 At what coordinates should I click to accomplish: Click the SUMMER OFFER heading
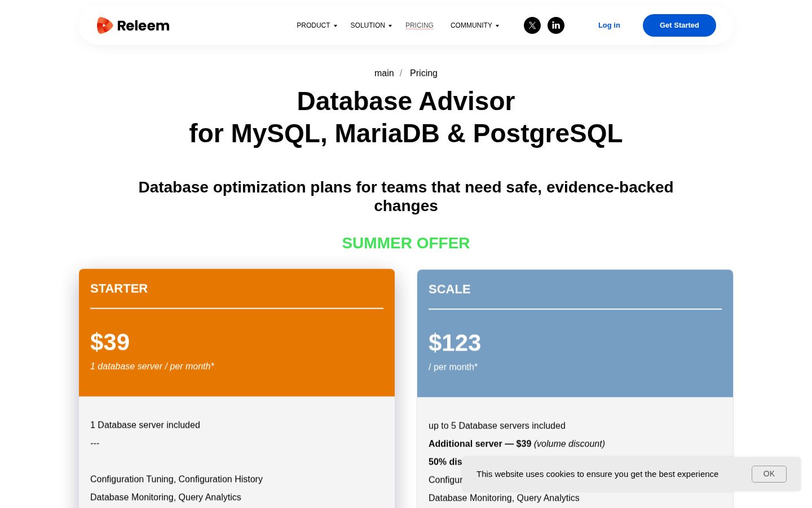[406, 243]
